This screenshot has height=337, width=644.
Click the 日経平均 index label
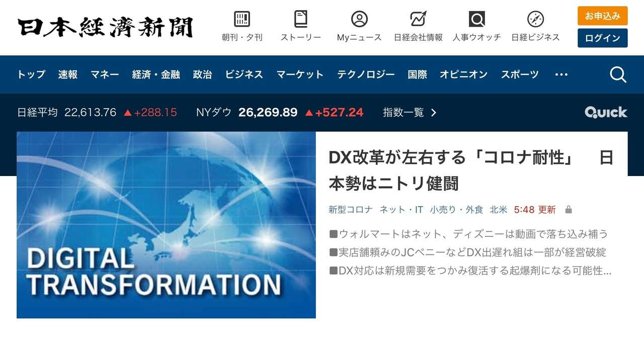[38, 113]
